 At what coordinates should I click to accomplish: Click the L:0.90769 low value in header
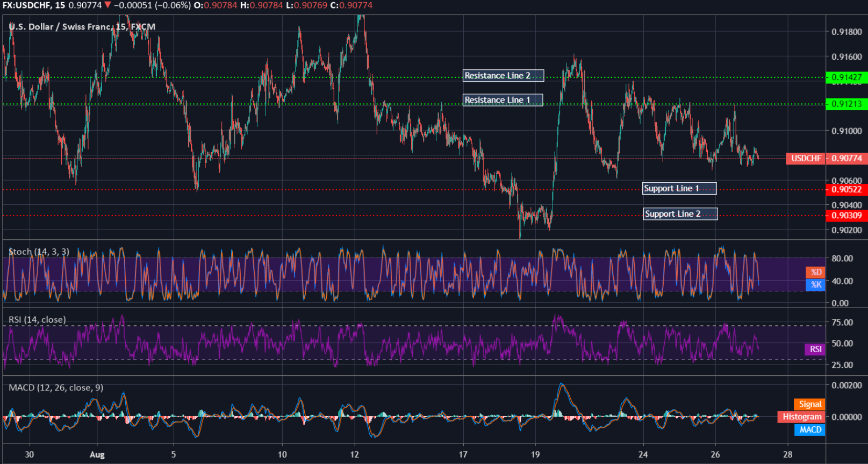(x=306, y=5)
